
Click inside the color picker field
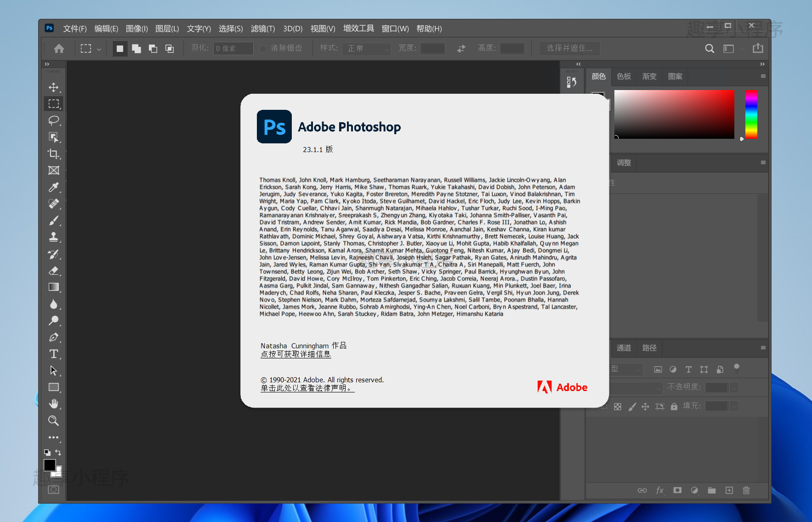point(674,114)
